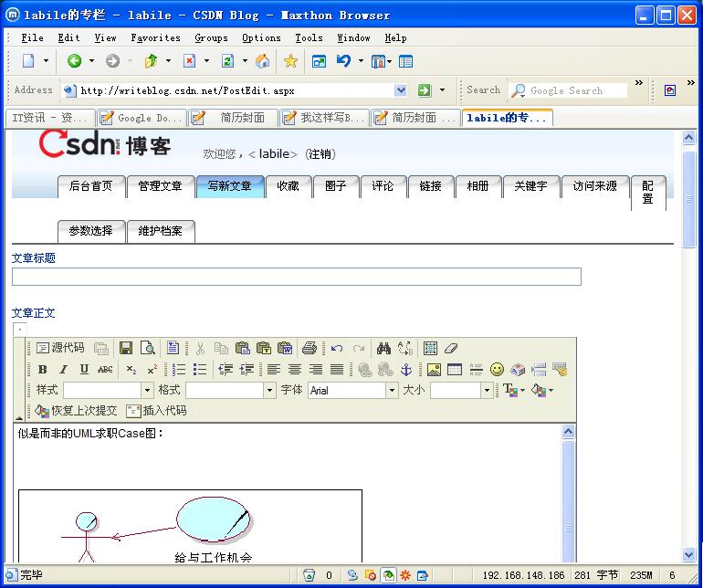Insert an anchor with anchor icon
This screenshot has width=703, height=588.
coord(405,370)
